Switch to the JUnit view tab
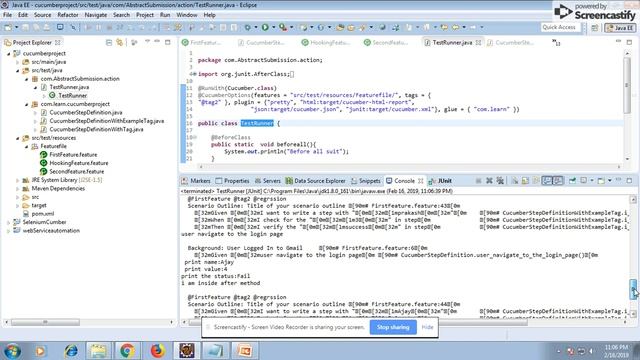 point(440,181)
